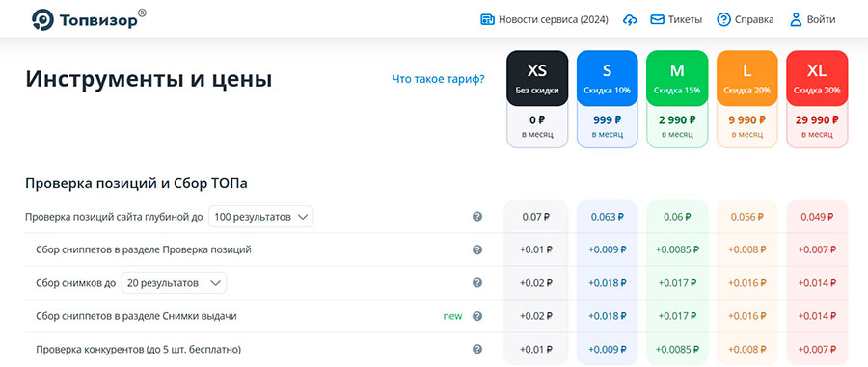868x367 pixels.
Task: Click Проверка конкурентов (до 5 шт. бесплатно) label
Action: pyautogui.click(x=138, y=350)
